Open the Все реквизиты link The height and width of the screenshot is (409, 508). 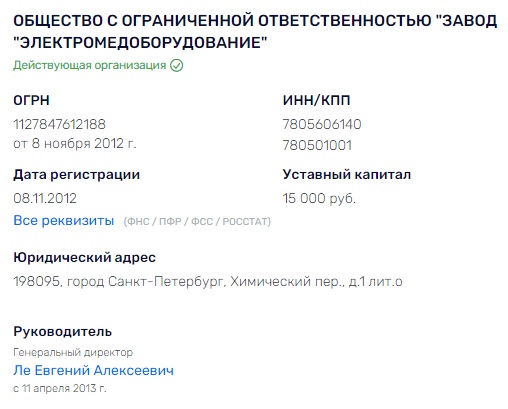[63, 220]
